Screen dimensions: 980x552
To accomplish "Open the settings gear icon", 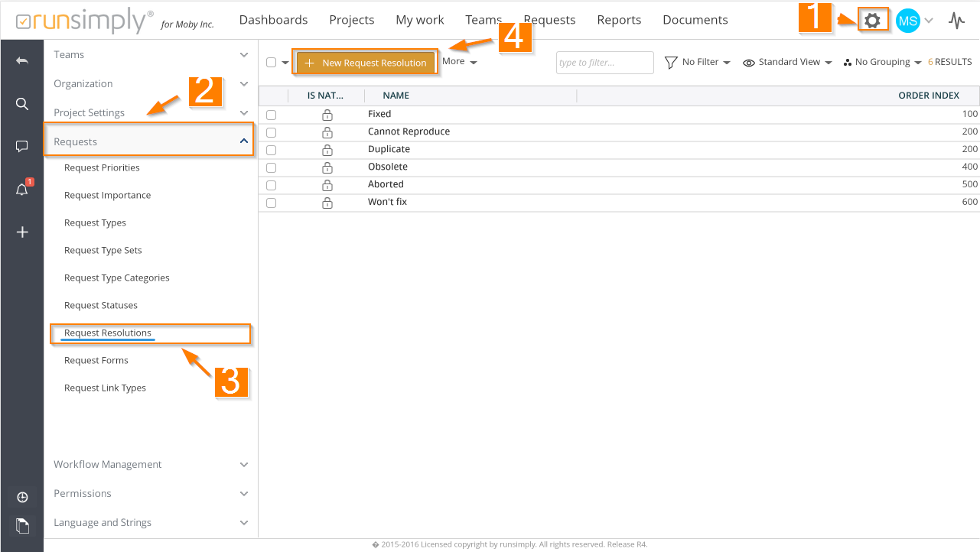I will [872, 21].
